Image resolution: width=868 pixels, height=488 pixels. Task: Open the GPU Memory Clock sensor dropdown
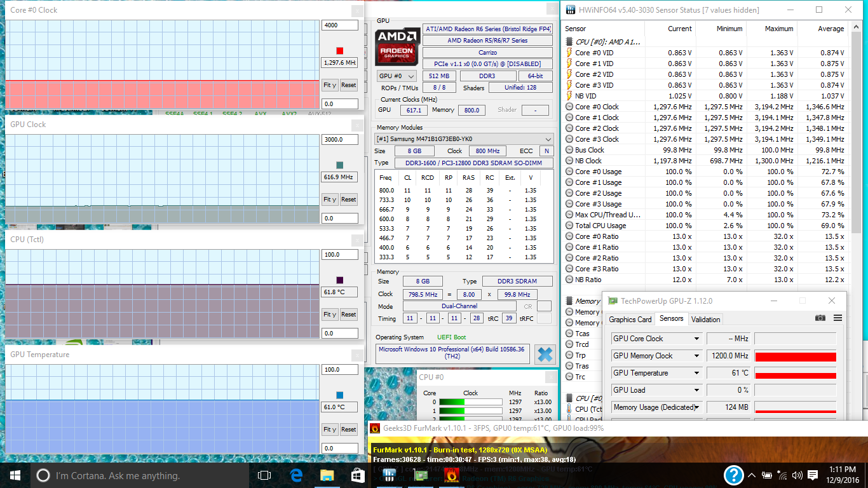point(657,356)
